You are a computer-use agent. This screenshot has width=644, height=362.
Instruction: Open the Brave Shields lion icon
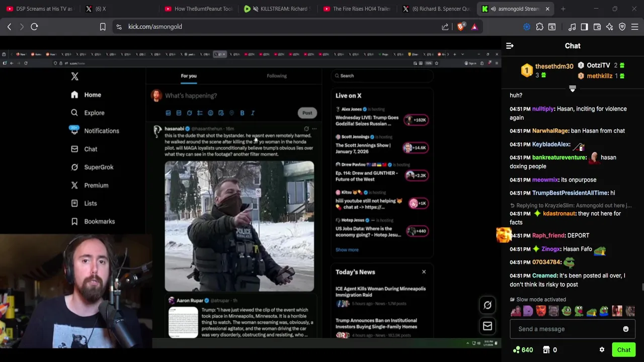click(x=461, y=27)
